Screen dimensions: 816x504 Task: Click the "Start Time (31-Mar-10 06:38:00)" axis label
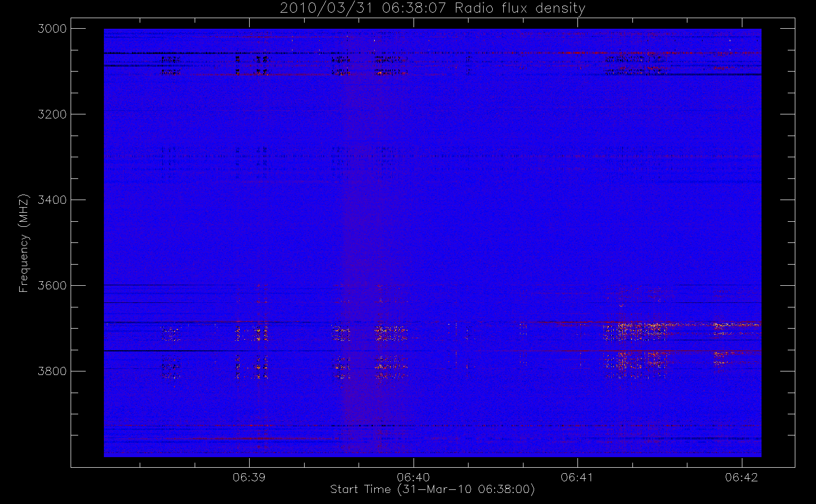pos(432,489)
